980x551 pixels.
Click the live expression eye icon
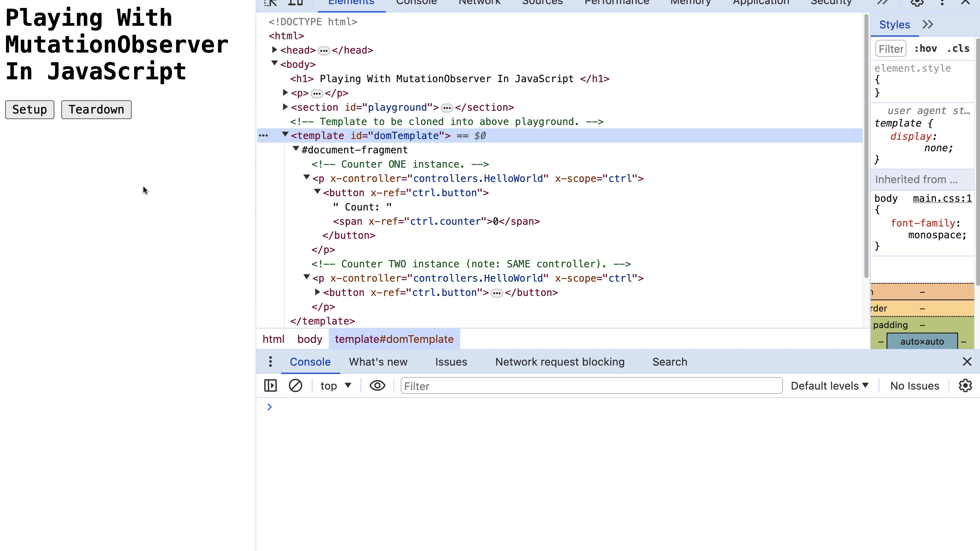pyautogui.click(x=377, y=386)
